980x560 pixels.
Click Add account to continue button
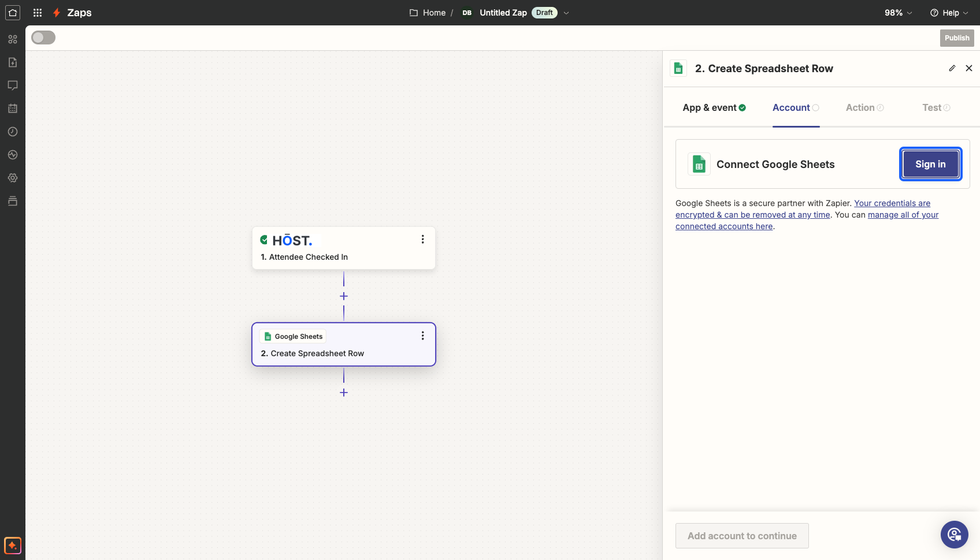point(742,536)
